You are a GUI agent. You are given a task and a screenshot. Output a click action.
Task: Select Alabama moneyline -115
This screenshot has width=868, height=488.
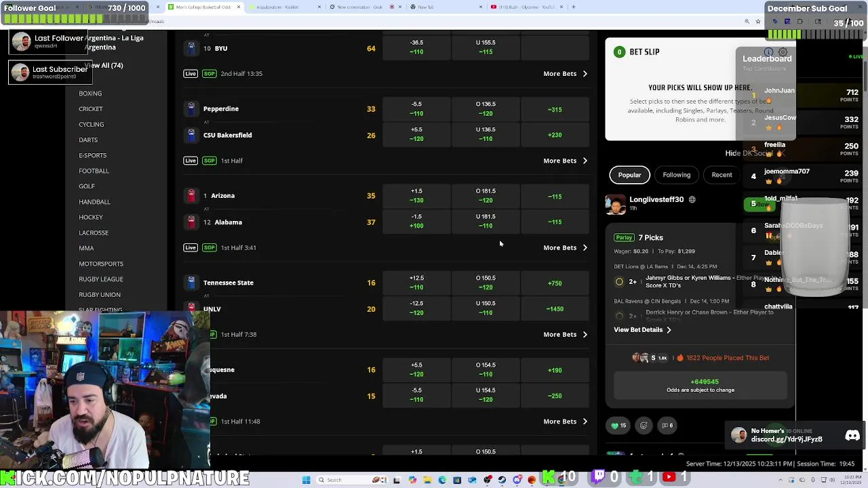pyautogui.click(x=555, y=222)
